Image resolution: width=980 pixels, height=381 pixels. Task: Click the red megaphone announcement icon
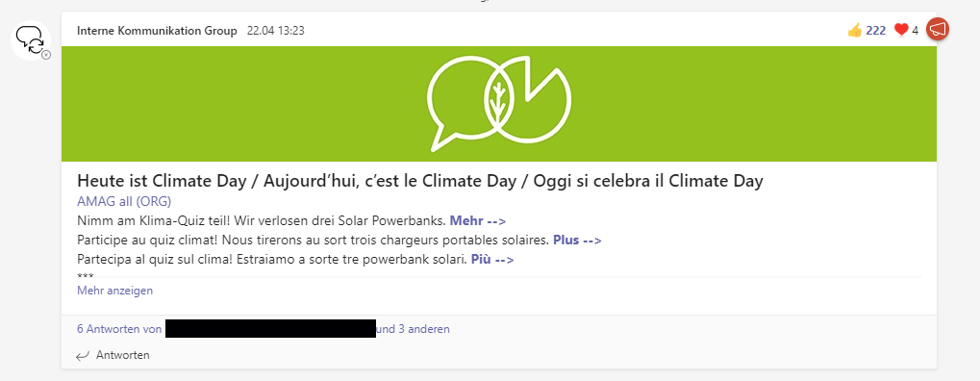point(938,29)
